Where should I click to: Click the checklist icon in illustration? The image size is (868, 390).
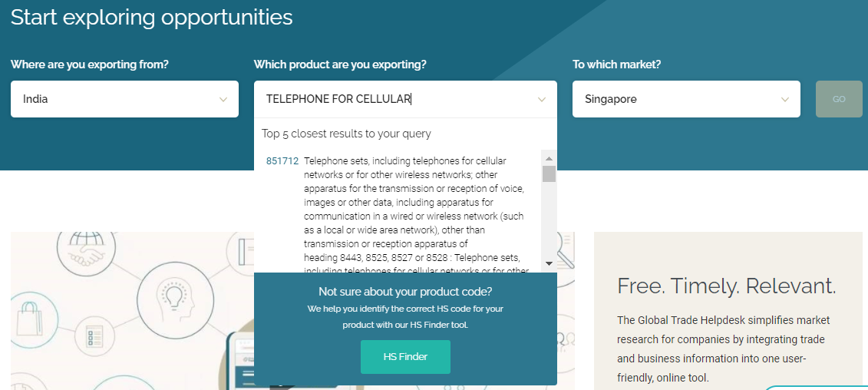94,335
